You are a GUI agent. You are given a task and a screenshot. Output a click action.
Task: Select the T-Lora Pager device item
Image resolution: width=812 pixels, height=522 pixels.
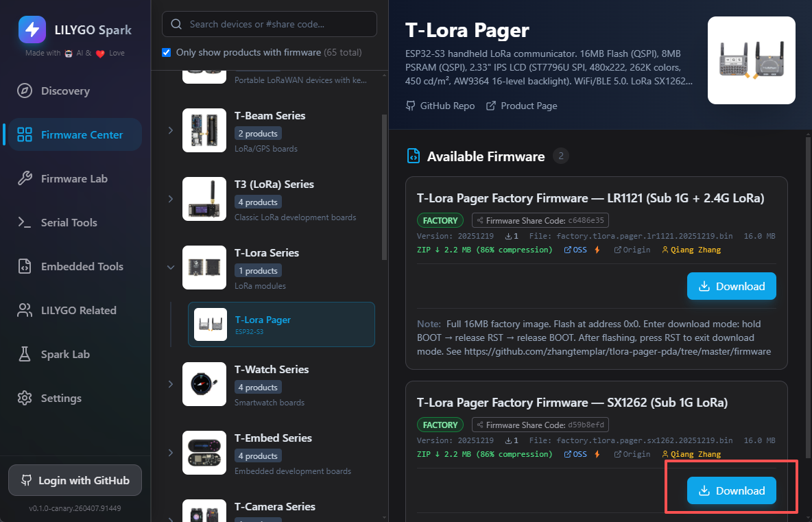click(x=281, y=324)
